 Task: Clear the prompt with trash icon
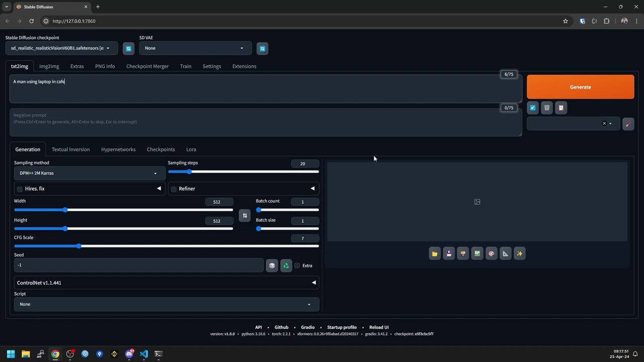(547, 108)
